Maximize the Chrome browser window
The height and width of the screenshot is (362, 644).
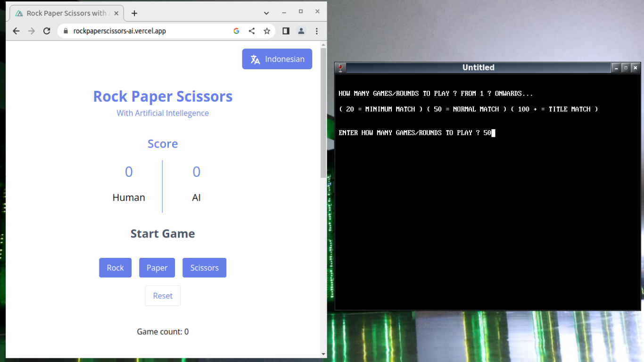coord(301,12)
